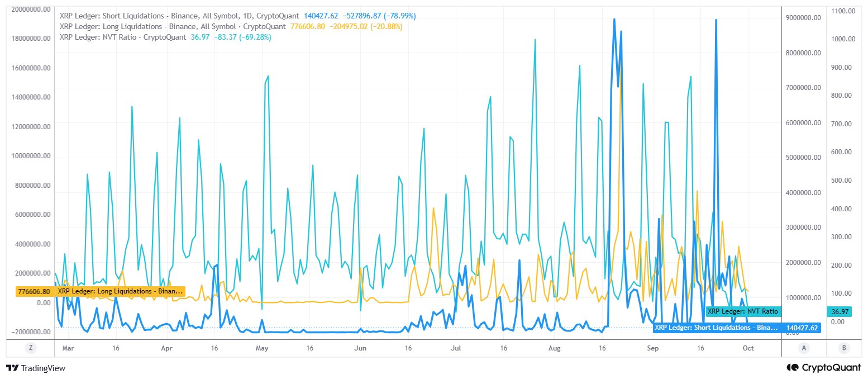Click legend value 776606.80 for Long Liquidations

coord(307,26)
